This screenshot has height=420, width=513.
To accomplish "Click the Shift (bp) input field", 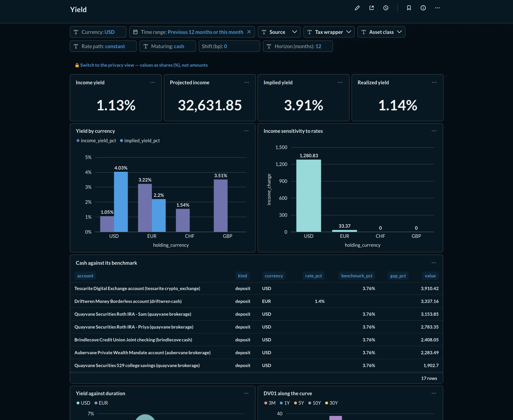I will 229,46.
